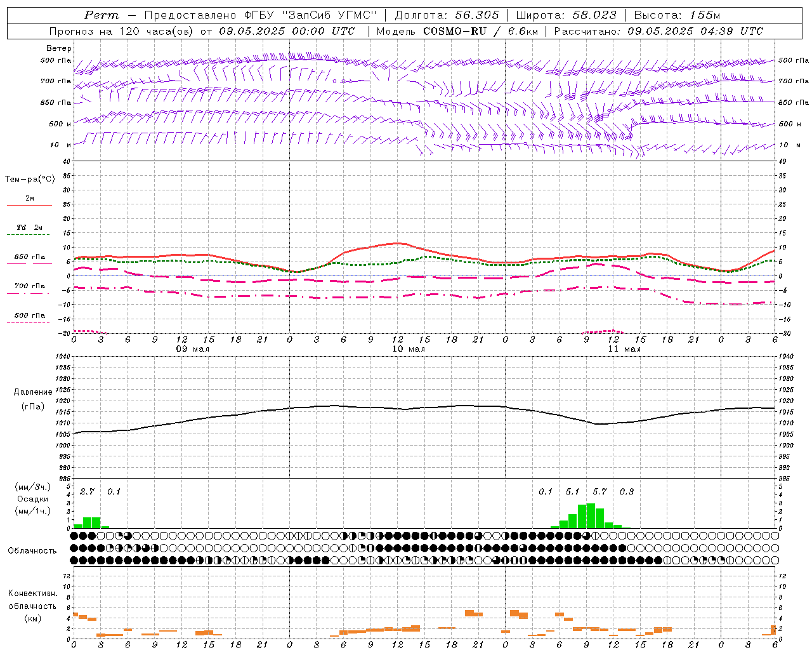Click the '700 гПа' temperature legend entry
Screen dimensions: 812x650
coord(30,286)
